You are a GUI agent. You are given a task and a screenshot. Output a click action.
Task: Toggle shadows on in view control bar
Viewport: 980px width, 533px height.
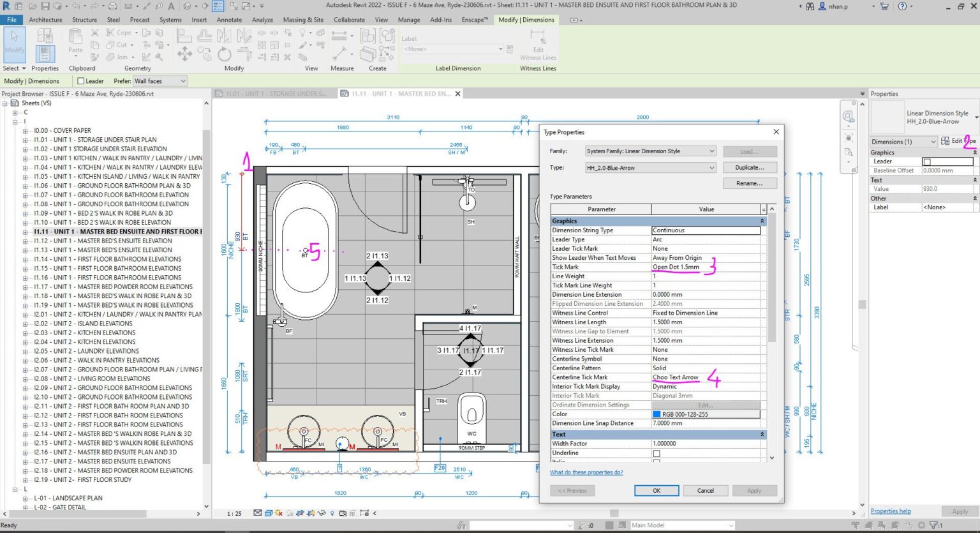(x=278, y=513)
